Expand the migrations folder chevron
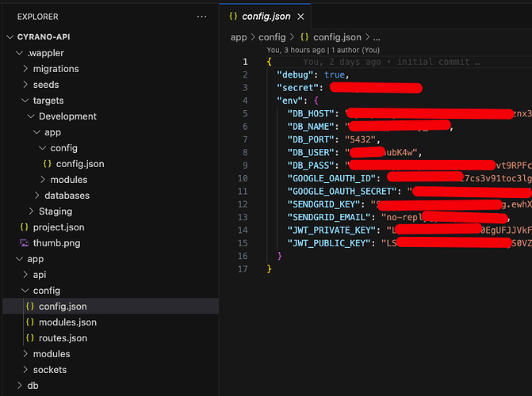 (x=25, y=69)
